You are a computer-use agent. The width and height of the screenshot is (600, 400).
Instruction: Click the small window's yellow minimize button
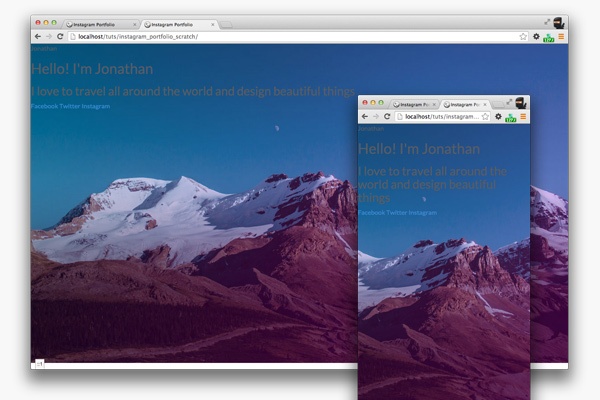(373, 103)
